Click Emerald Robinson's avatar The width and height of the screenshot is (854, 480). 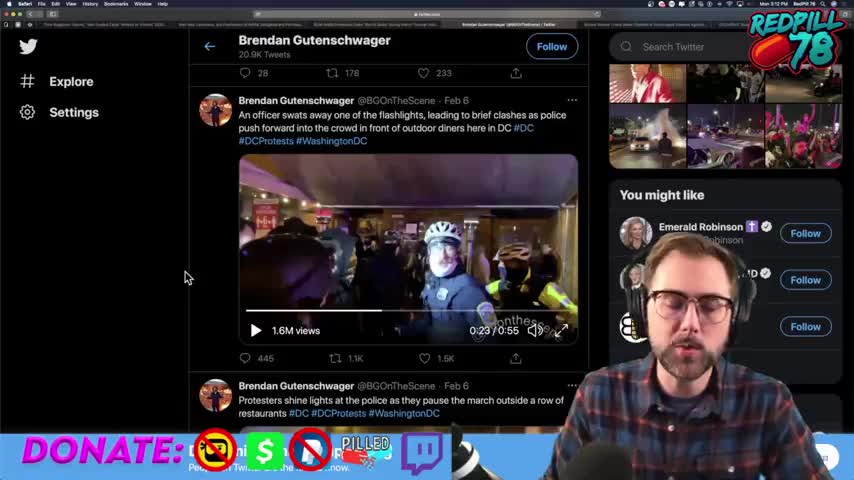point(636,233)
